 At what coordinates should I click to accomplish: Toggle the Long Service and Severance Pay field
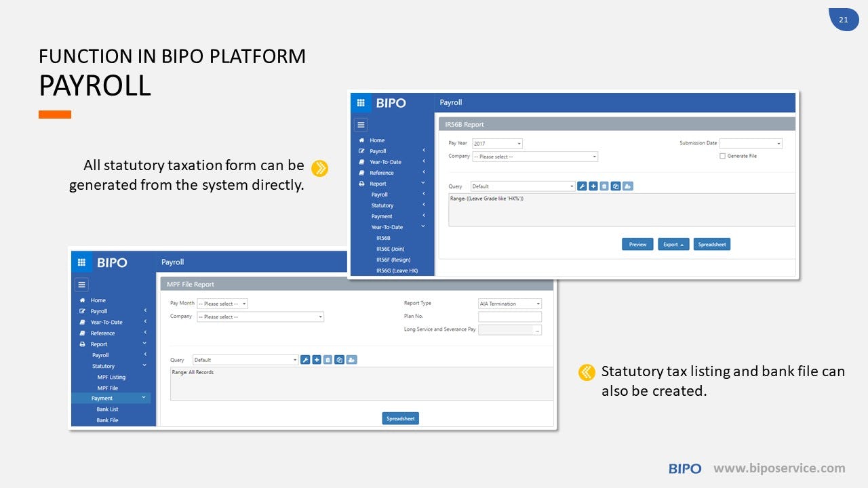point(510,329)
